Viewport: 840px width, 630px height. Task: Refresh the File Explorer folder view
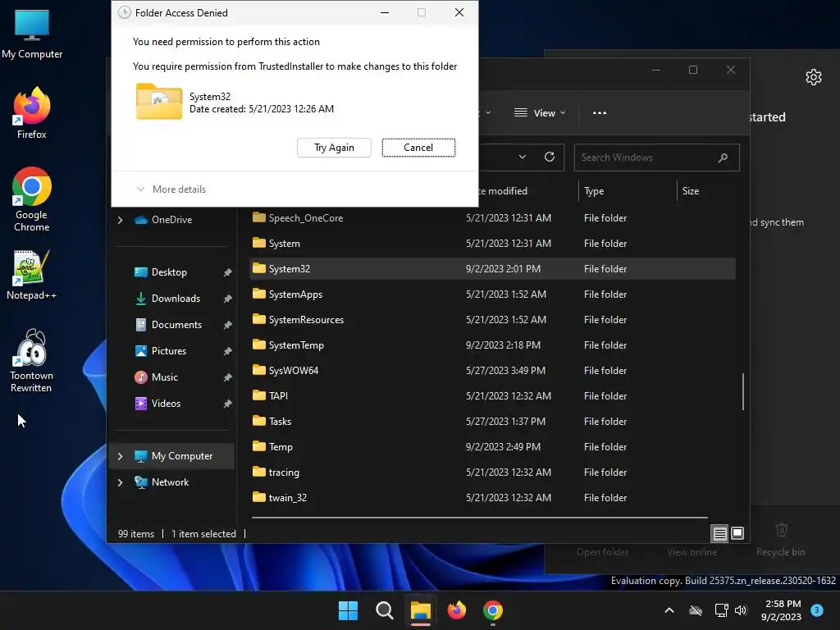549,157
